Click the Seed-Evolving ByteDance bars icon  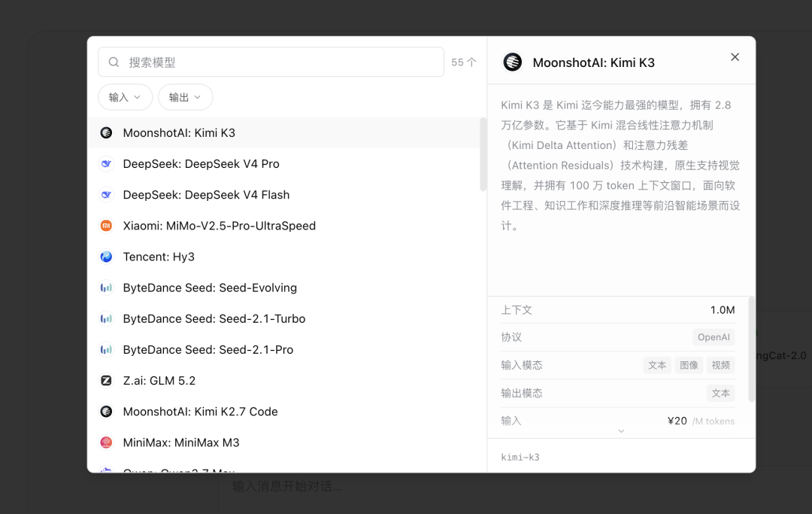[x=106, y=287]
